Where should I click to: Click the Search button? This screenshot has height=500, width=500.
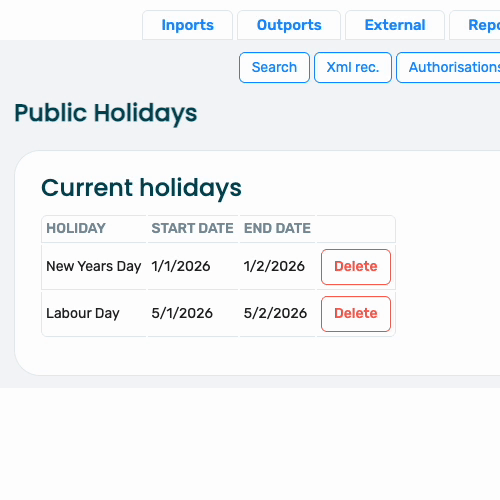pyautogui.click(x=274, y=67)
